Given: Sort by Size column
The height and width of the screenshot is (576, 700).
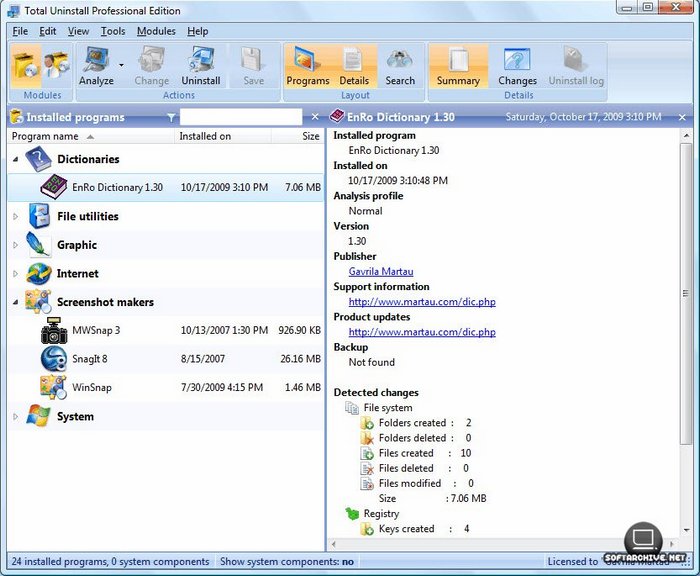Looking at the screenshot, I should (298, 136).
